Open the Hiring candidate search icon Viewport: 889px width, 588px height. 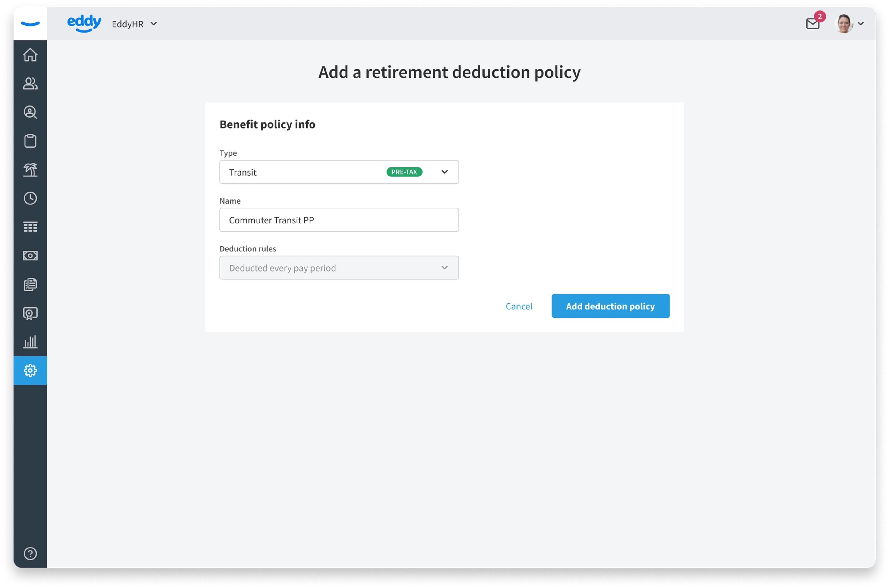tap(30, 112)
